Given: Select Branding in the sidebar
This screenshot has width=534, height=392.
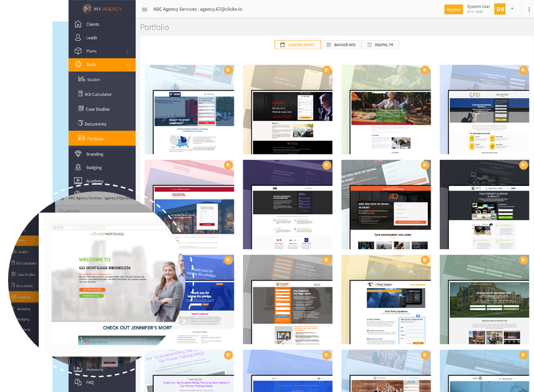Looking at the screenshot, I should click(x=102, y=154).
